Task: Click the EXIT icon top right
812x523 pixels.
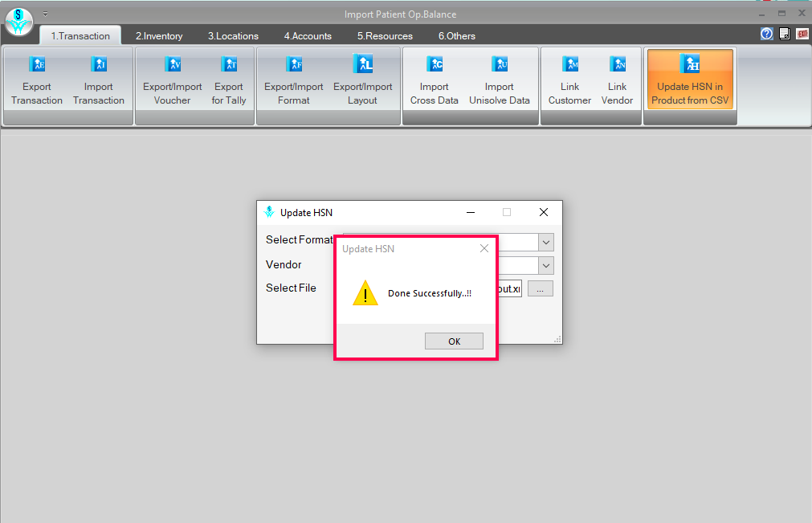Action: [801, 34]
